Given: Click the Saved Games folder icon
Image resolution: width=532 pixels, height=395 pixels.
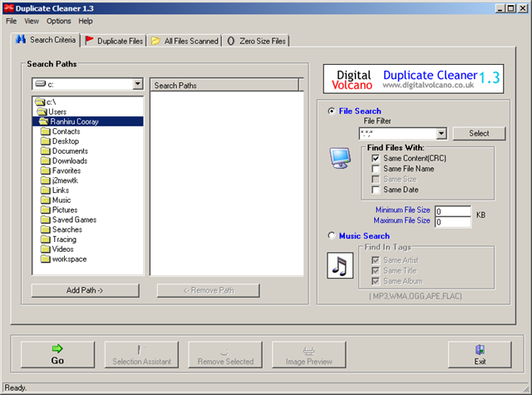Looking at the screenshot, I should [45, 220].
